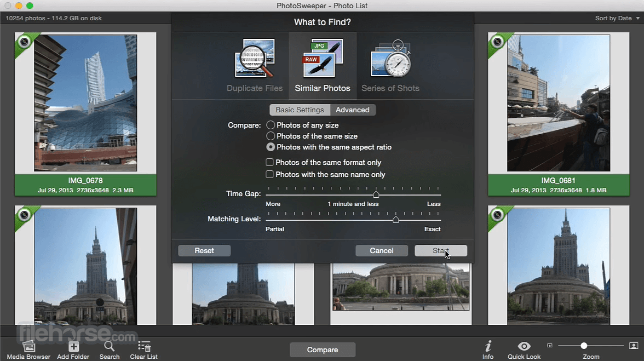
Task: Click the Matching Level slider handle
Action: [395, 220]
